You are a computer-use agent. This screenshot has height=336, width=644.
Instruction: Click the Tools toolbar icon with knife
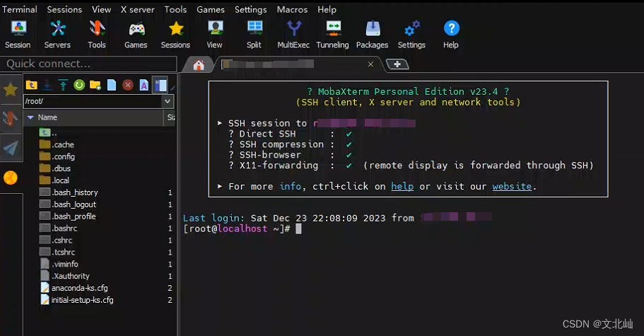(x=97, y=35)
